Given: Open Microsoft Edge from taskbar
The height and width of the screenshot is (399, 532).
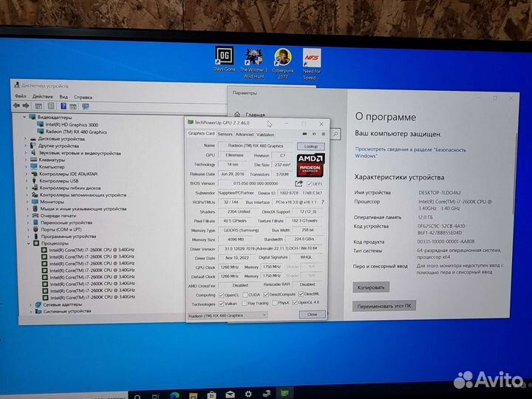Looking at the screenshot, I should 174,395.
